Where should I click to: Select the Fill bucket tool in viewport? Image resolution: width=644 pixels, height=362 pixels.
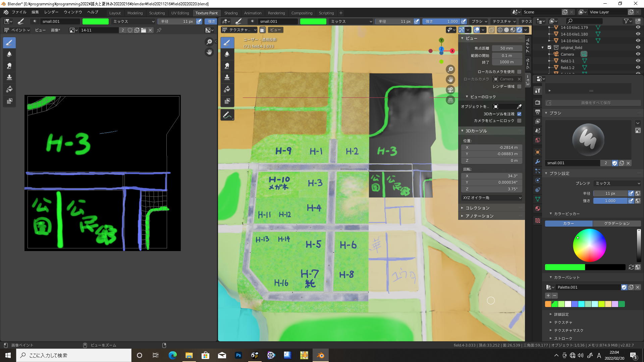click(x=227, y=89)
